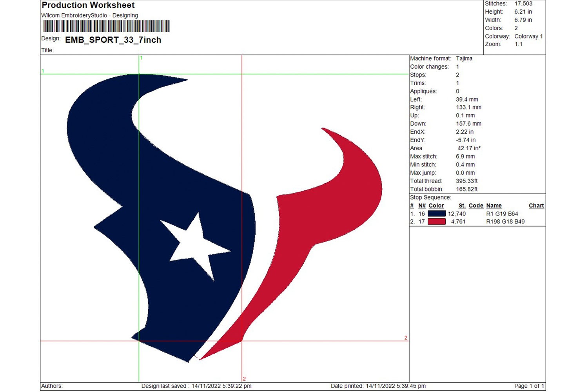Click the Colorway 1 value

click(x=528, y=36)
